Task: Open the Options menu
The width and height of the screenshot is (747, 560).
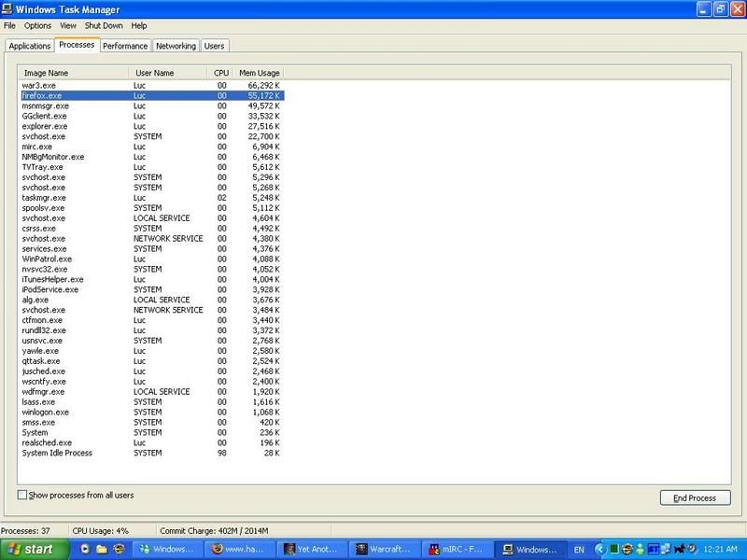Action: pos(38,25)
